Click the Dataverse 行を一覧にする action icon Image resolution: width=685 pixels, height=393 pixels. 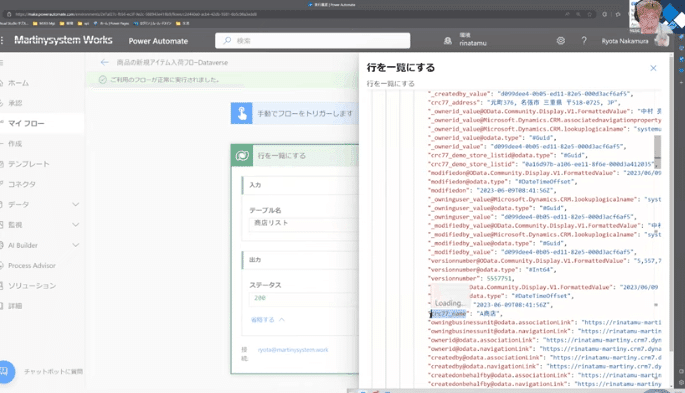pos(242,155)
